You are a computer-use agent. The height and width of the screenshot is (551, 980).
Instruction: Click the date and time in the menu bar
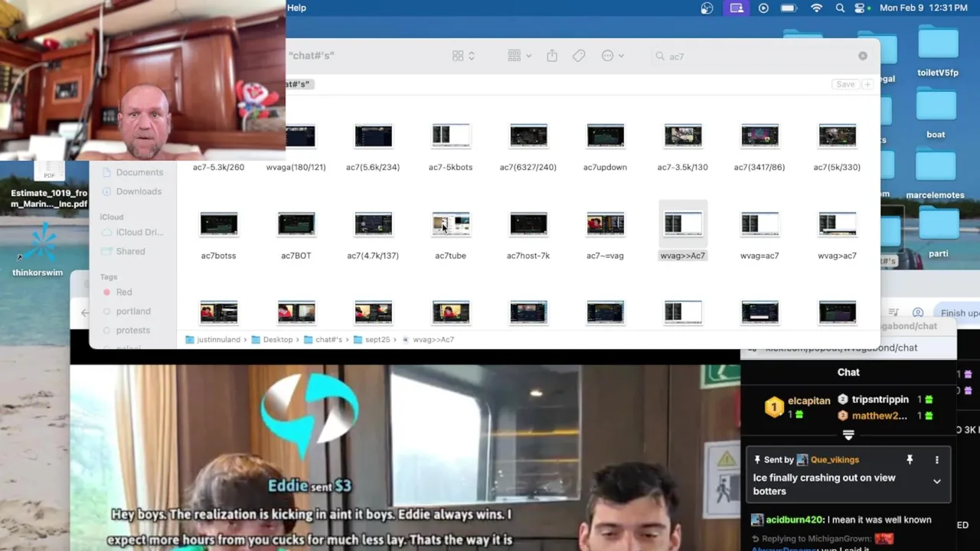point(923,8)
